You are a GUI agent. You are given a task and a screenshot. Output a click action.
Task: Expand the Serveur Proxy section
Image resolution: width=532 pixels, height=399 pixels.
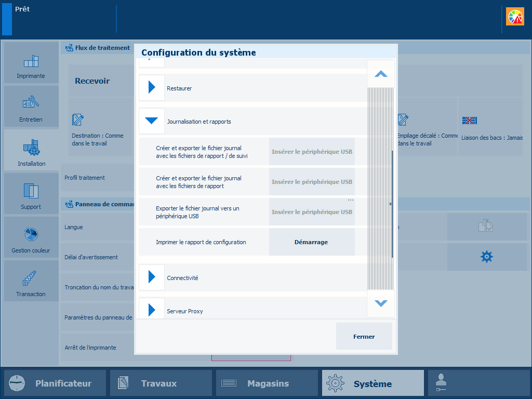coord(152,311)
